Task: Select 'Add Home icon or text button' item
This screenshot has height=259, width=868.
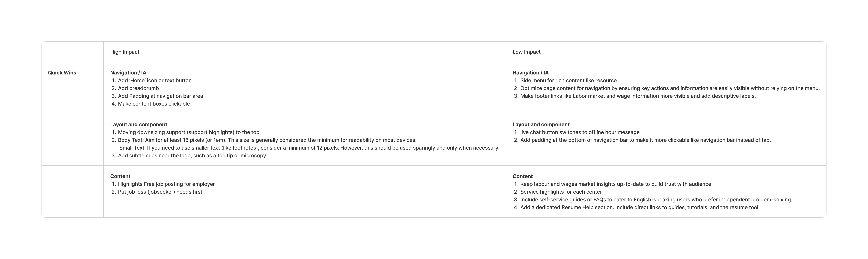Action: coord(155,80)
